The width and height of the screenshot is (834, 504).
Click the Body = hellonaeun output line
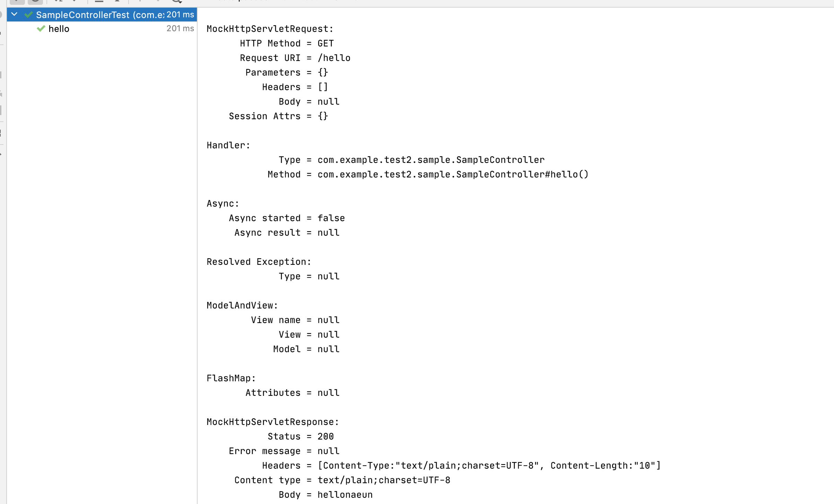[325, 495]
